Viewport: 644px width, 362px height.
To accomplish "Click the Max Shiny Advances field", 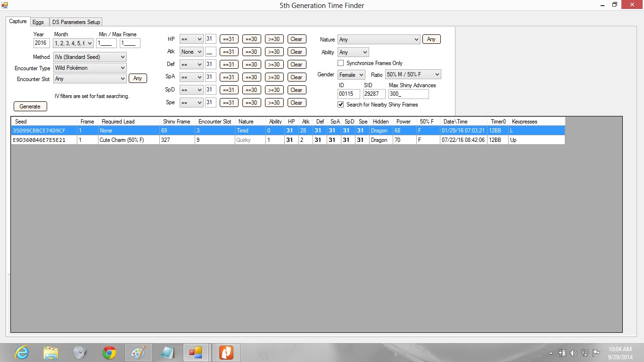I will 408,94.
